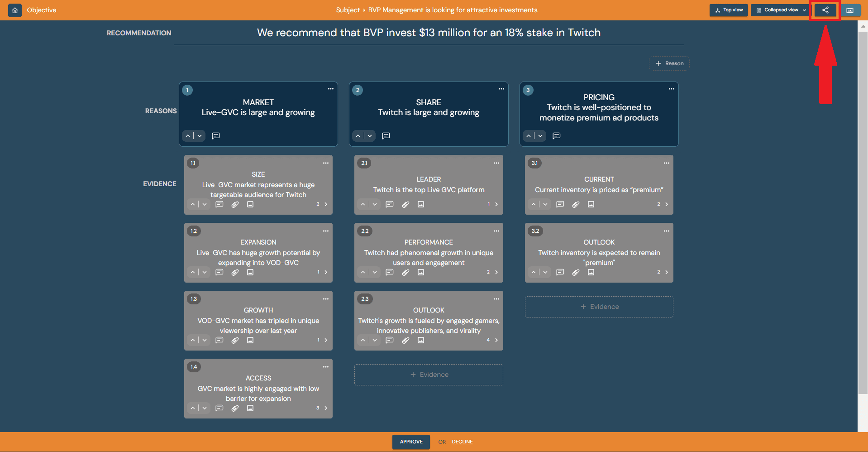The width and height of the screenshot is (868, 452).
Task: Open attachments for SIZE evidence card
Action: pyautogui.click(x=235, y=204)
